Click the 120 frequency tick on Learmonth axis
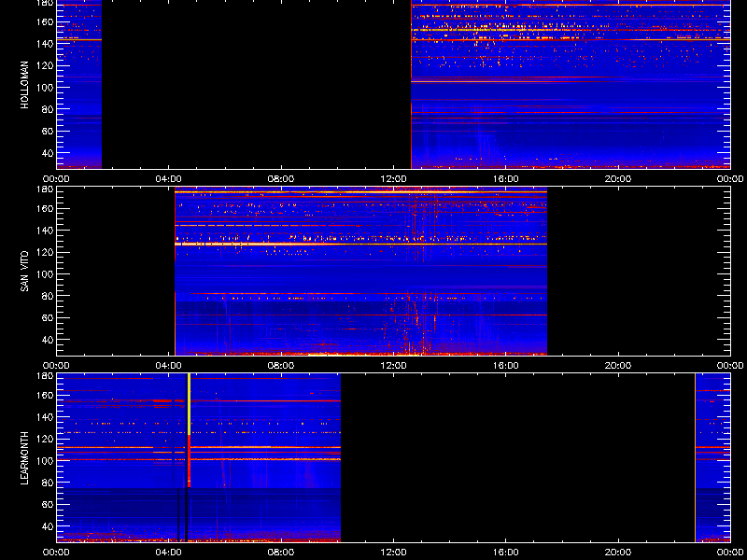 45,439
